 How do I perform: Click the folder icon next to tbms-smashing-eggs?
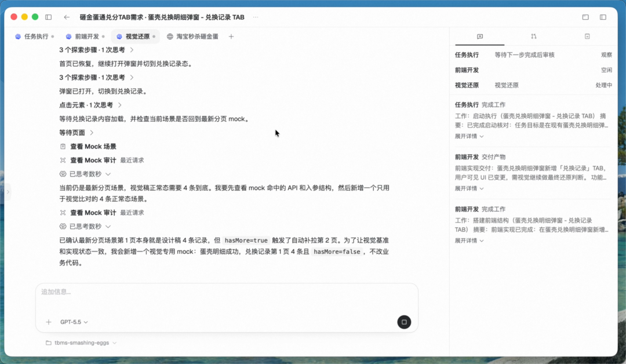click(48, 343)
